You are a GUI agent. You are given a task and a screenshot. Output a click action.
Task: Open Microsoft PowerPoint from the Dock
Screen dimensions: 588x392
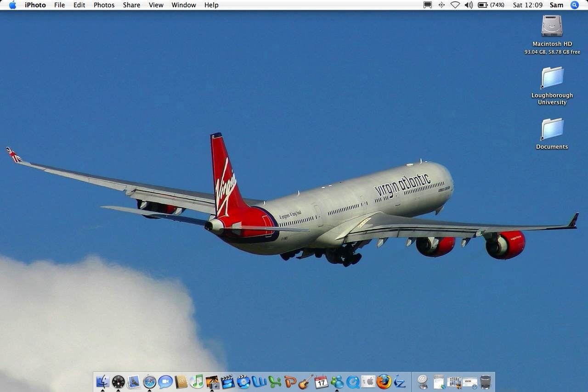(x=290, y=381)
